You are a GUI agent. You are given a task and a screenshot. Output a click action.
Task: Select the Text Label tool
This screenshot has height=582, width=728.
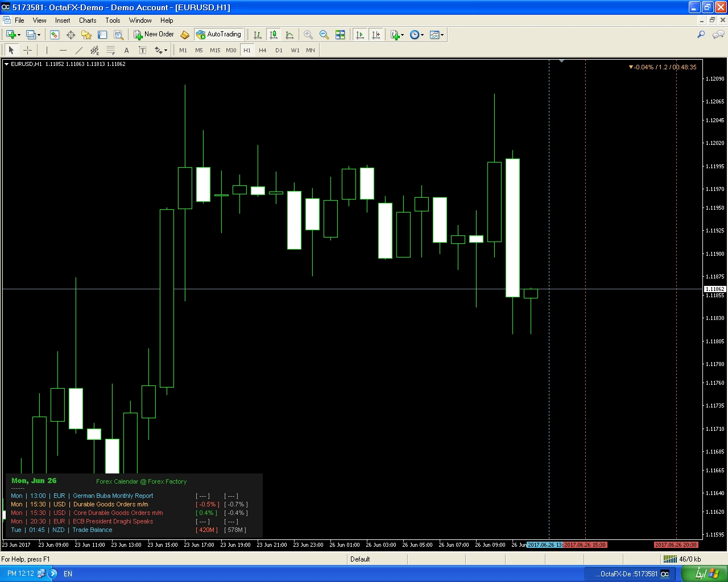click(x=143, y=50)
